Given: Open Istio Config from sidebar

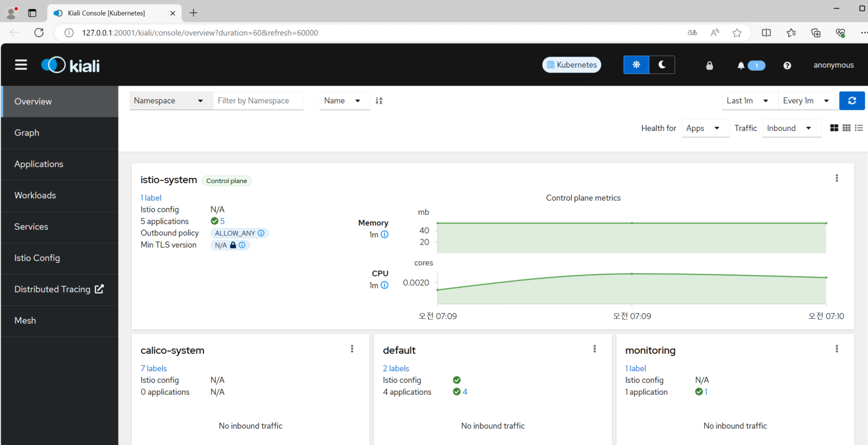Looking at the screenshot, I should coord(59,258).
